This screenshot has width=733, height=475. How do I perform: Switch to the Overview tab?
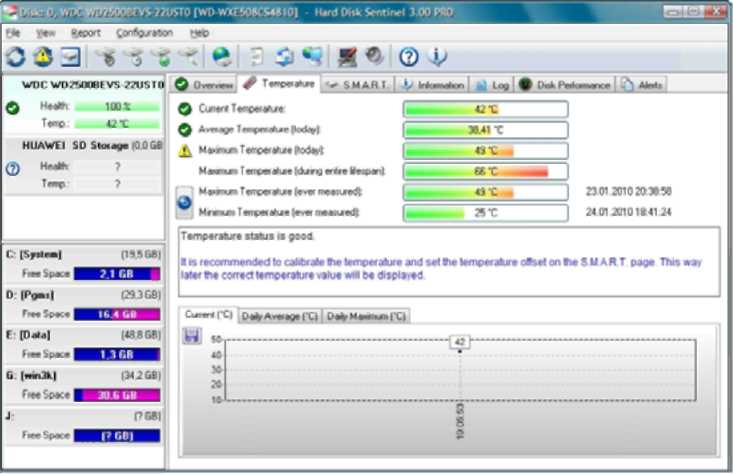click(x=204, y=85)
